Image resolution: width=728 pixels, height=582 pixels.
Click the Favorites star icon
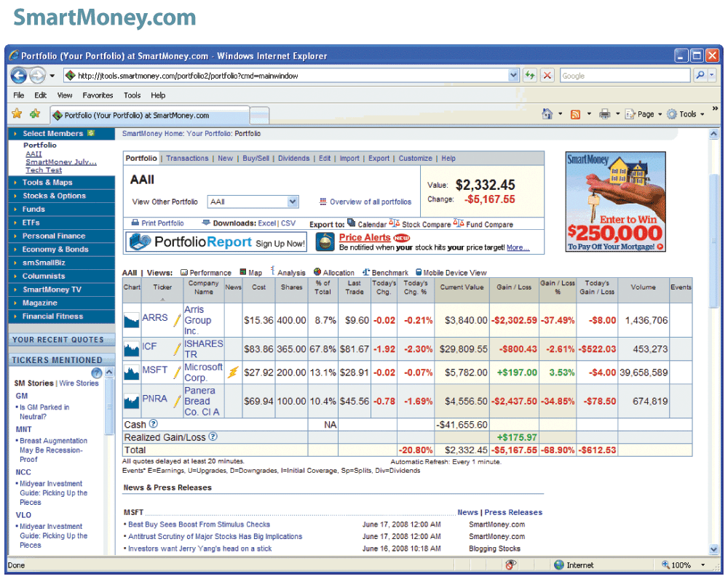point(17,114)
